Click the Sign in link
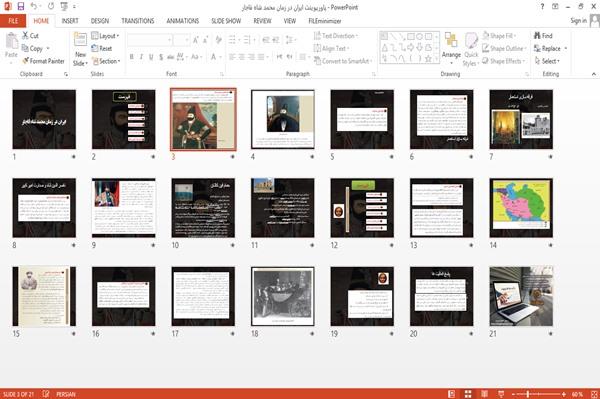Image resolution: width=600 pixels, height=399 pixels. click(578, 20)
